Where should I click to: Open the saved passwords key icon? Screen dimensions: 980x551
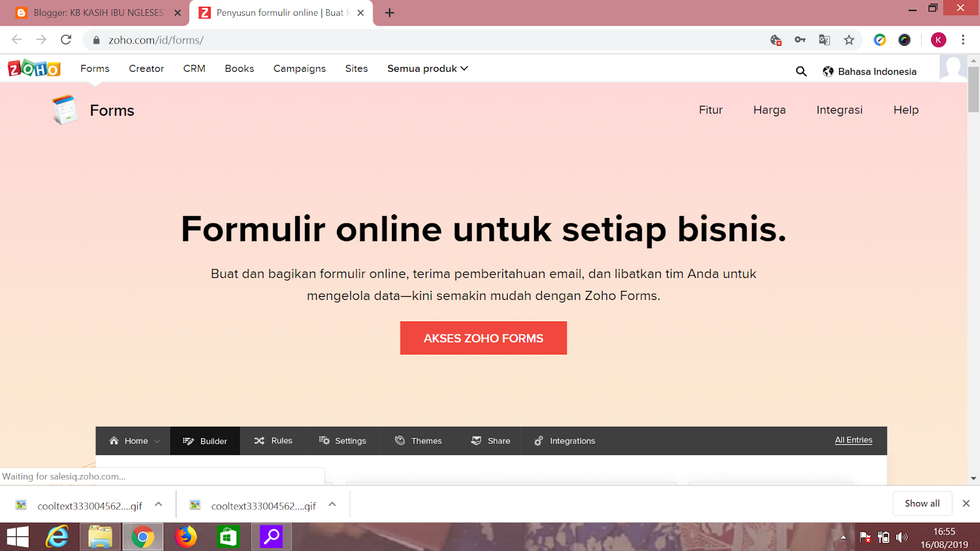[800, 40]
